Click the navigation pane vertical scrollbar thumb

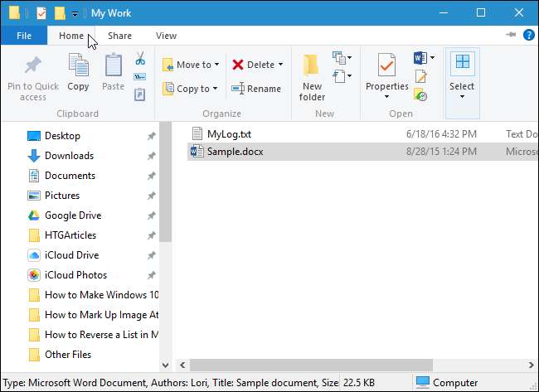[165, 182]
